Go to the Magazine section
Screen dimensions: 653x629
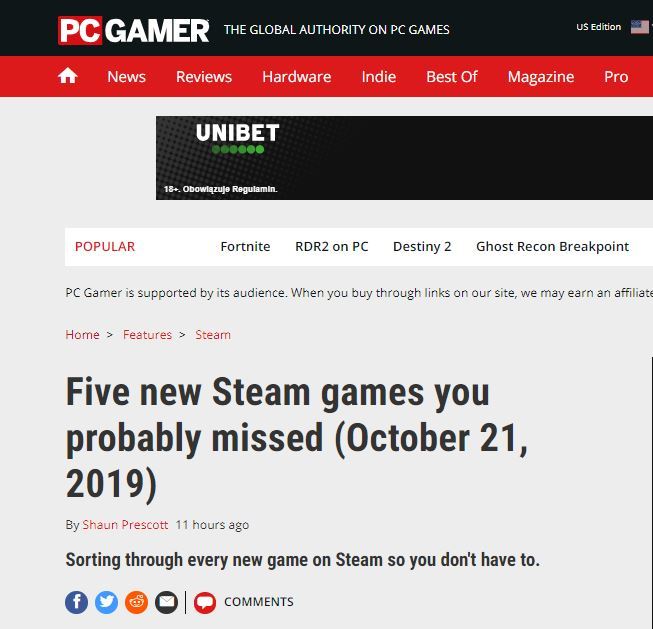pyautogui.click(x=540, y=77)
